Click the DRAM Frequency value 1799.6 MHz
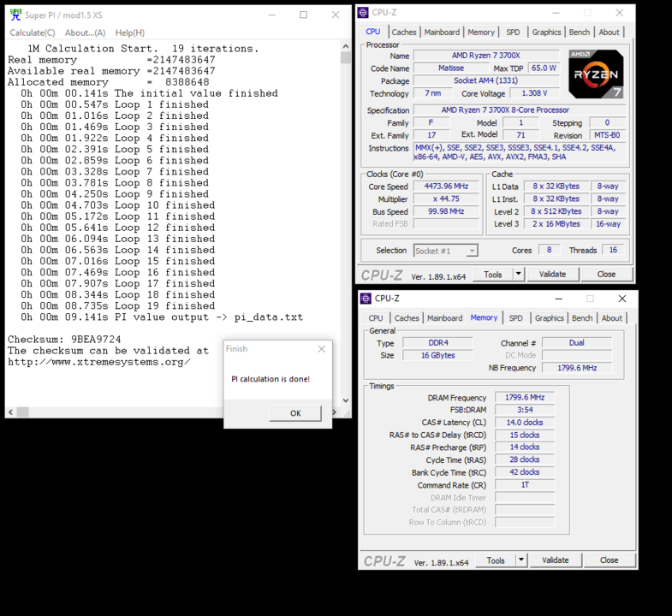Screen dimensions: 672x616 [x=525, y=397]
